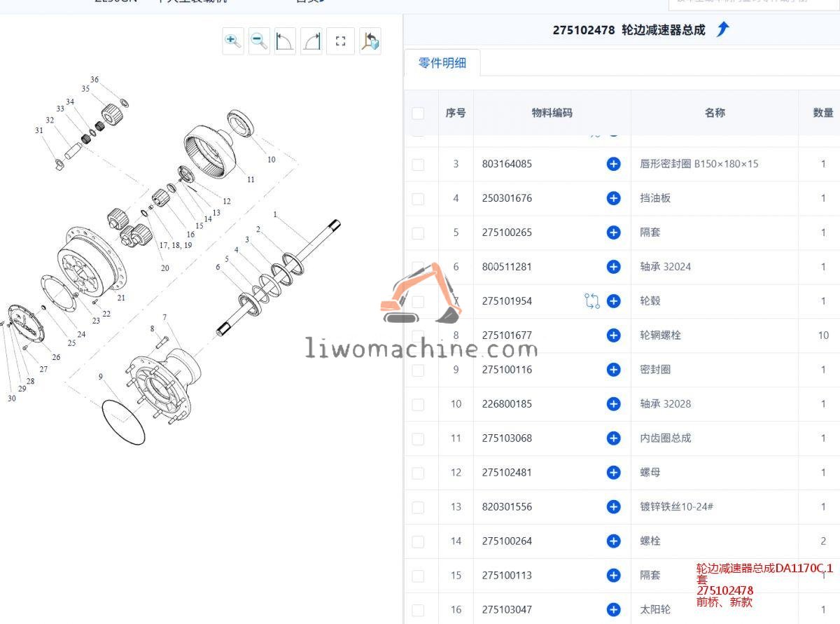Add part 803164085 with plus icon
840x624 pixels.
(x=614, y=164)
